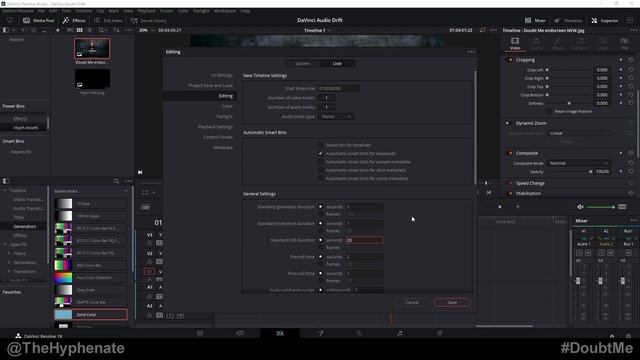This screenshot has width=640, height=360.
Task: Open Timeline 1 name dropdown
Action: (317, 30)
